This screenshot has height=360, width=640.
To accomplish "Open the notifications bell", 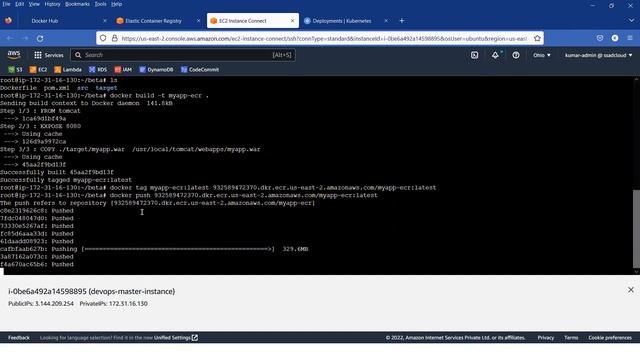I will point(495,55).
